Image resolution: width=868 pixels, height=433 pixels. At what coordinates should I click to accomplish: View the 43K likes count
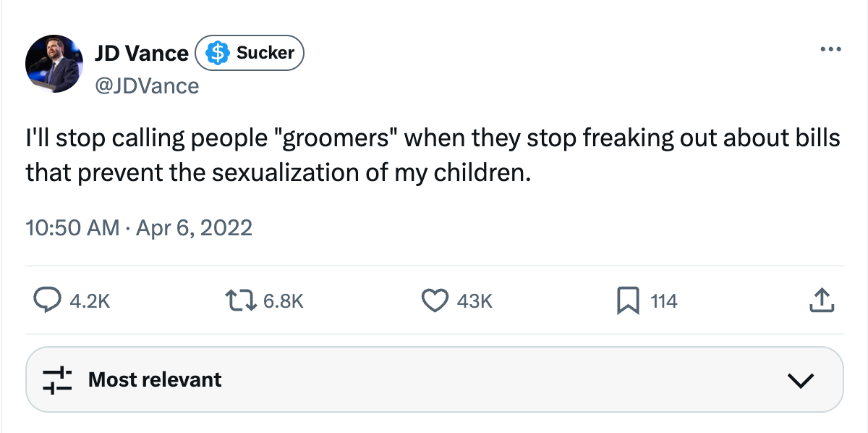(x=474, y=301)
